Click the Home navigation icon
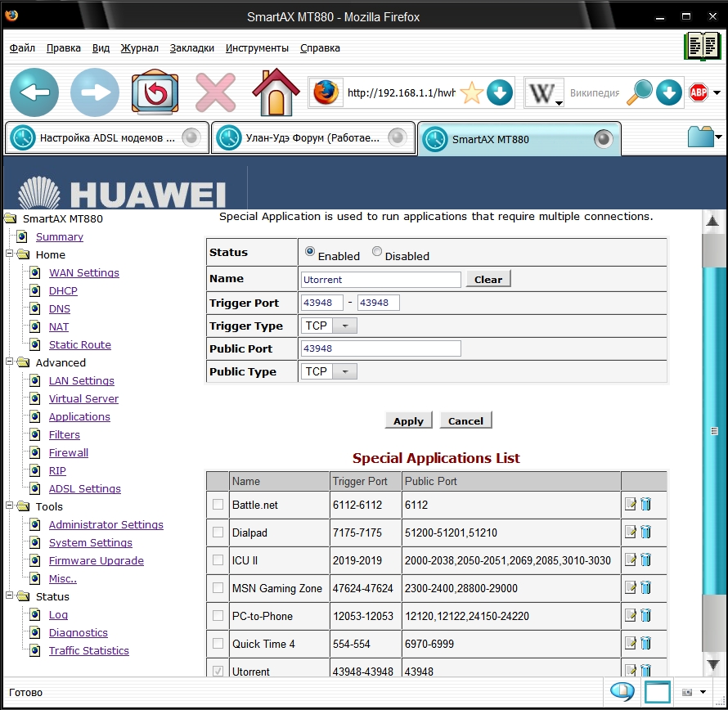Image resolution: width=728 pixels, height=710 pixels. [274, 92]
